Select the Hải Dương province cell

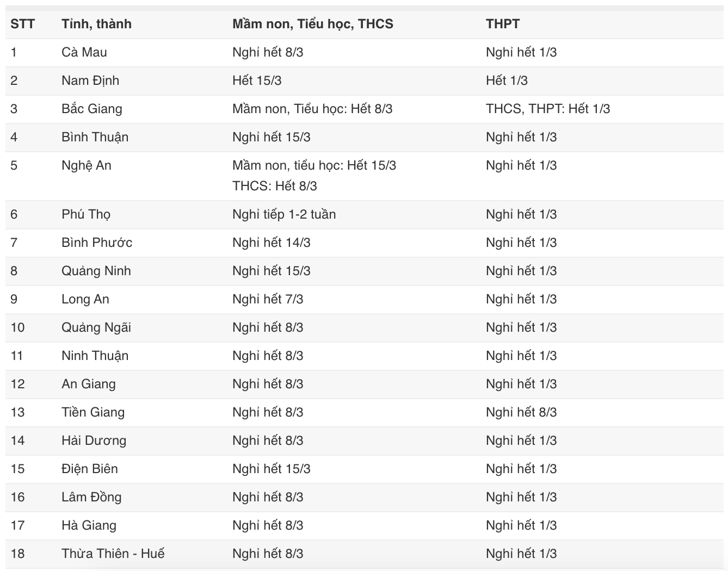coord(94,440)
